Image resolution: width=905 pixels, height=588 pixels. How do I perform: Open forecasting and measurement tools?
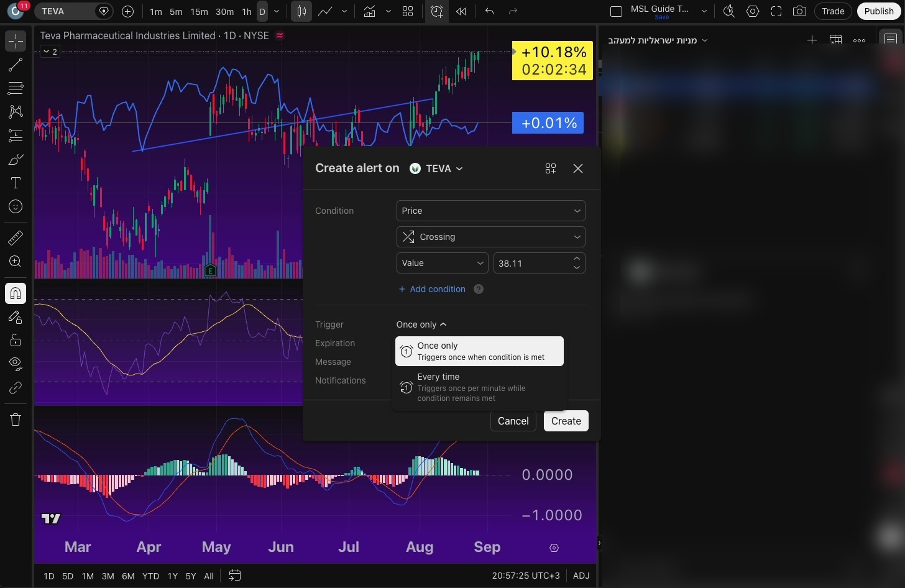[16, 136]
